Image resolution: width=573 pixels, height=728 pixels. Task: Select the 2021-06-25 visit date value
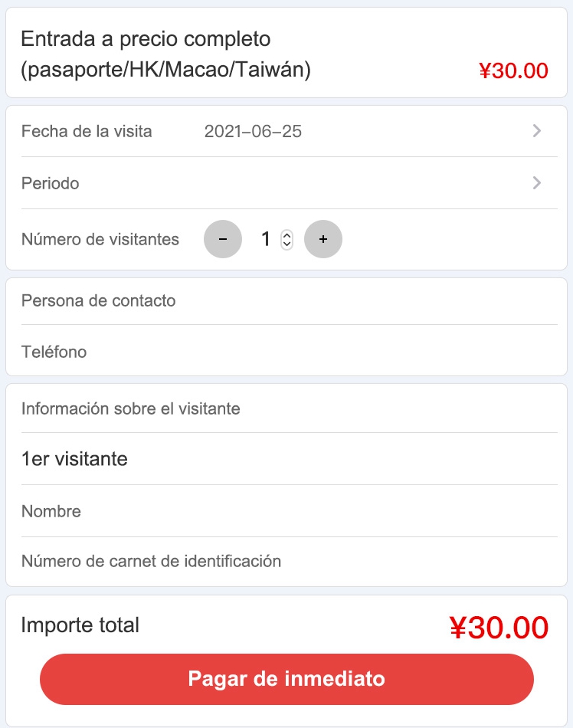pos(253,131)
